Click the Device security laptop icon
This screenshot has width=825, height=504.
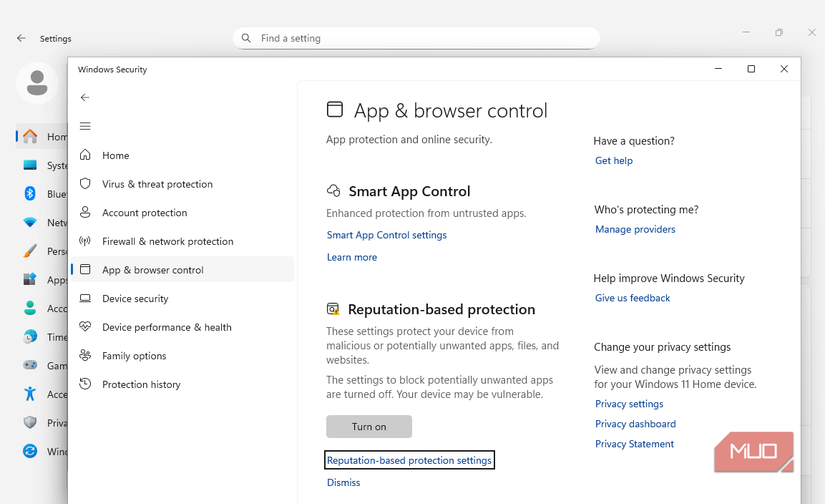click(x=85, y=298)
